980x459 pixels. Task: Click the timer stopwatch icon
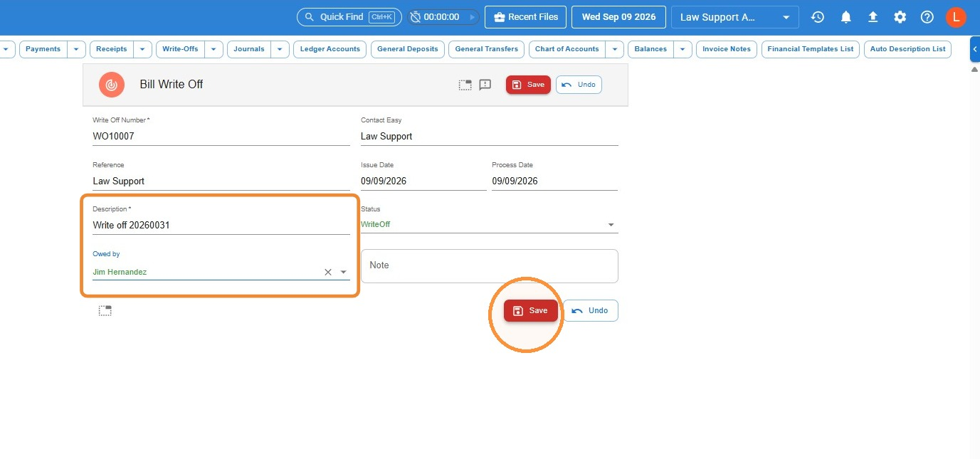pyautogui.click(x=416, y=17)
